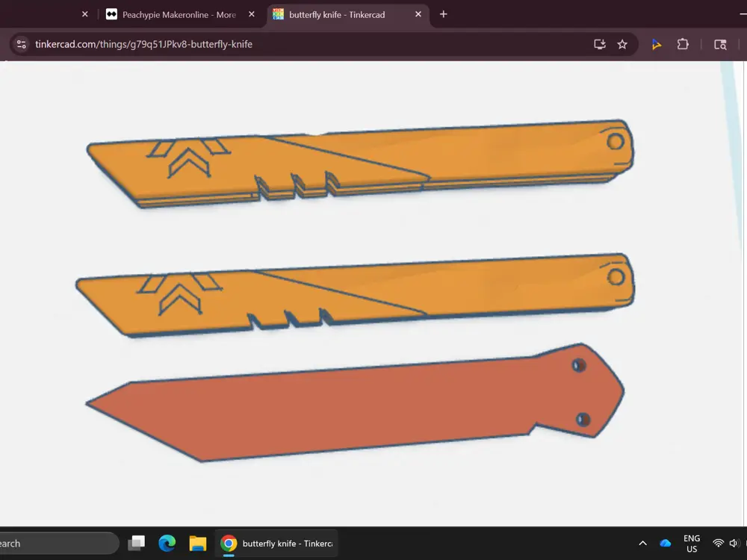Focus the tinkercad.com address bar URL
This screenshot has width=747, height=560.
[x=143, y=44]
